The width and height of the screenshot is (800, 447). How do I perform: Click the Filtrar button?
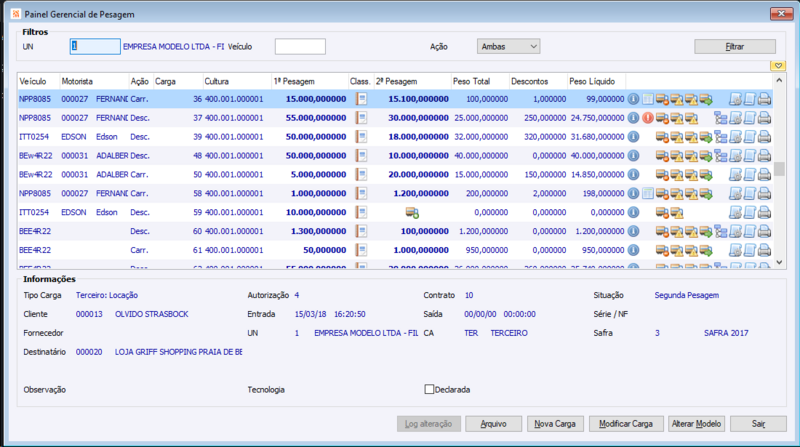(735, 46)
